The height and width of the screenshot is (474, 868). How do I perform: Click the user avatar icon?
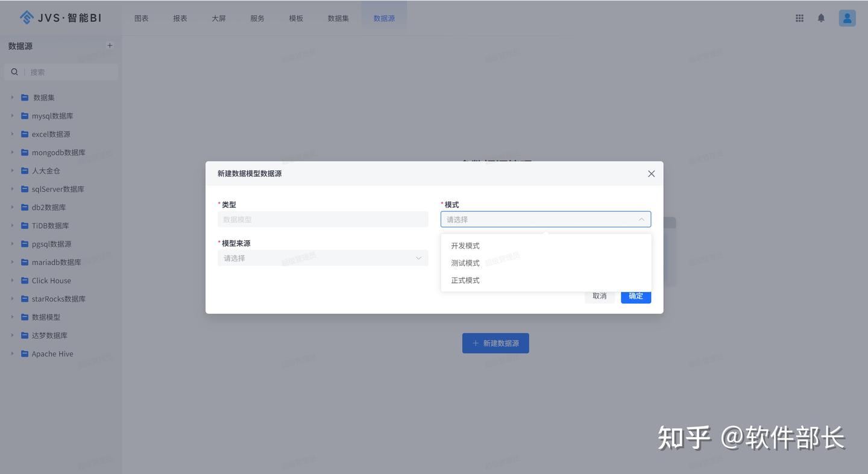(x=846, y=17)
